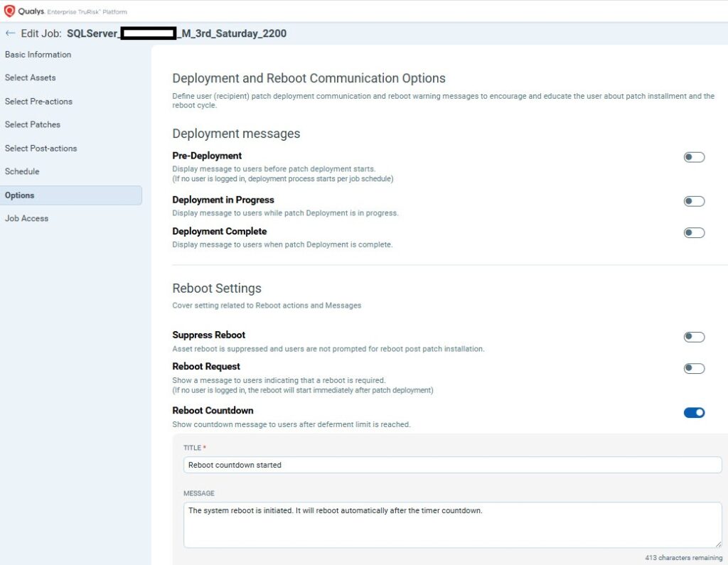Click the Qualys shield logo icon
This screenshot has width=728, height=565.
10,11
